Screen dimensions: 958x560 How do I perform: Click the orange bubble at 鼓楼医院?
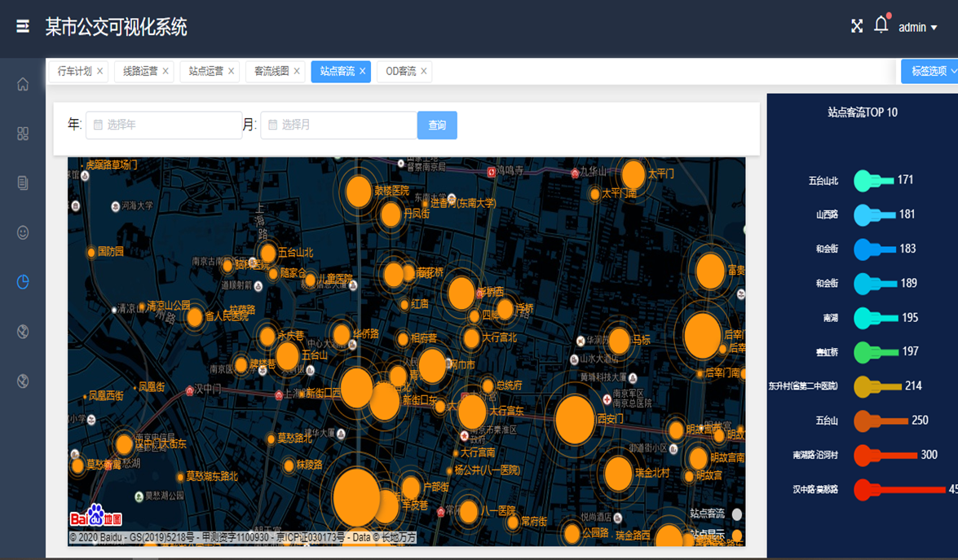point(359,191)
